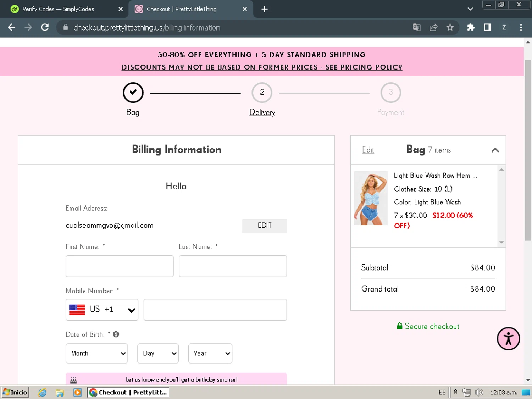The image size is (532, 399).
Task: Click Light Blue Wash Raw Hem product title
Action: [x=436, y=176]
